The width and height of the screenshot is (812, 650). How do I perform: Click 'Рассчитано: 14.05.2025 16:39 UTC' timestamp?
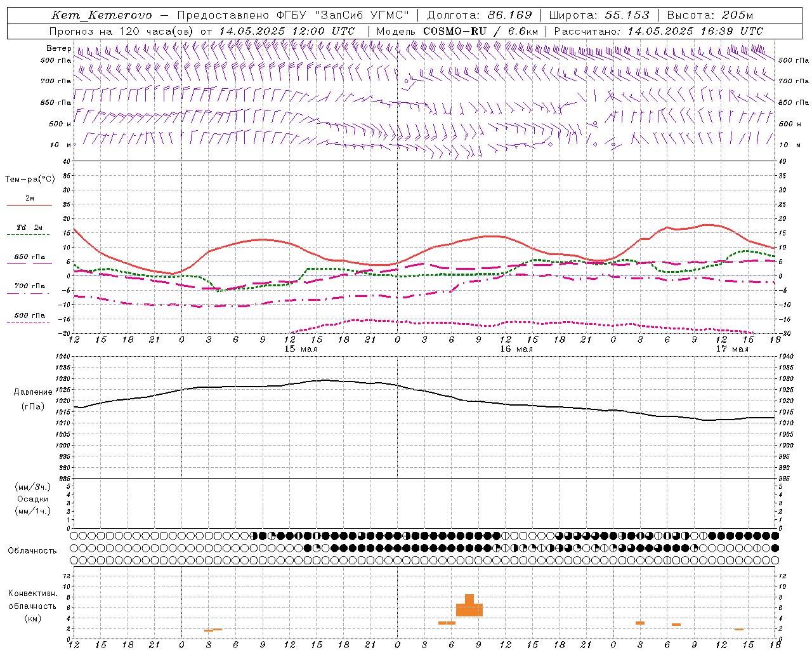658,31
